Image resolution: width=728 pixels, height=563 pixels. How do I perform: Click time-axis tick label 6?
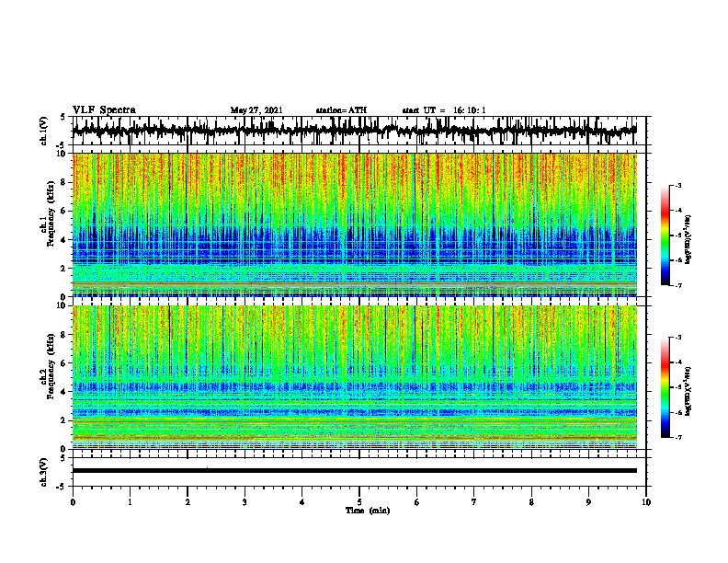point(417,502)
